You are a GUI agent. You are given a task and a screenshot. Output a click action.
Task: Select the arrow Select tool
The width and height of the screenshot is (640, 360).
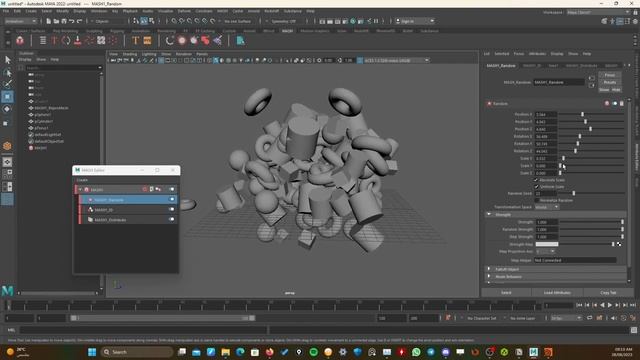(7, 60)
